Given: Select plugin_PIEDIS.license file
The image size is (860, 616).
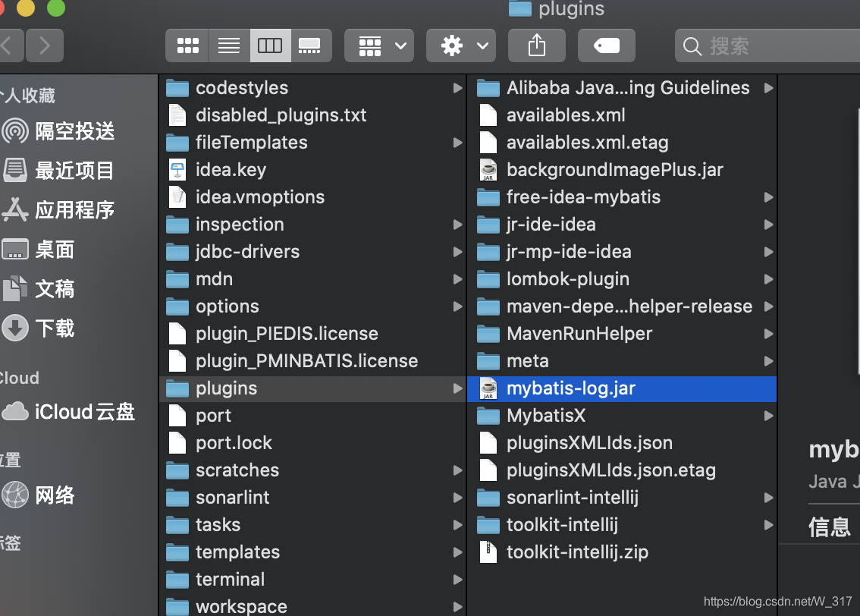Looking at the screenshot, I should pos(312,334).
